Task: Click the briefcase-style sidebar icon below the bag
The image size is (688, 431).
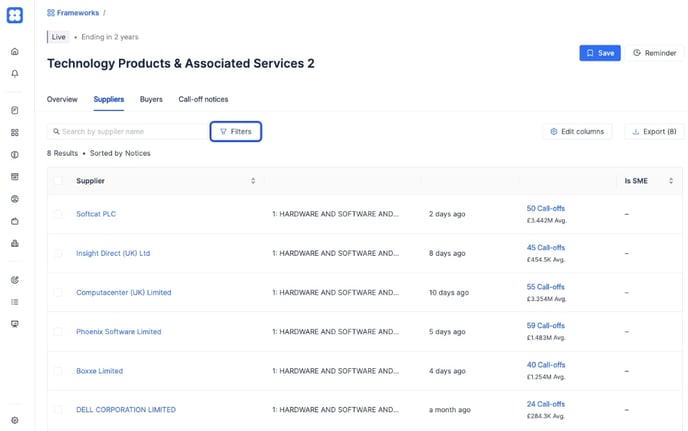Action: tap(14, 243)
